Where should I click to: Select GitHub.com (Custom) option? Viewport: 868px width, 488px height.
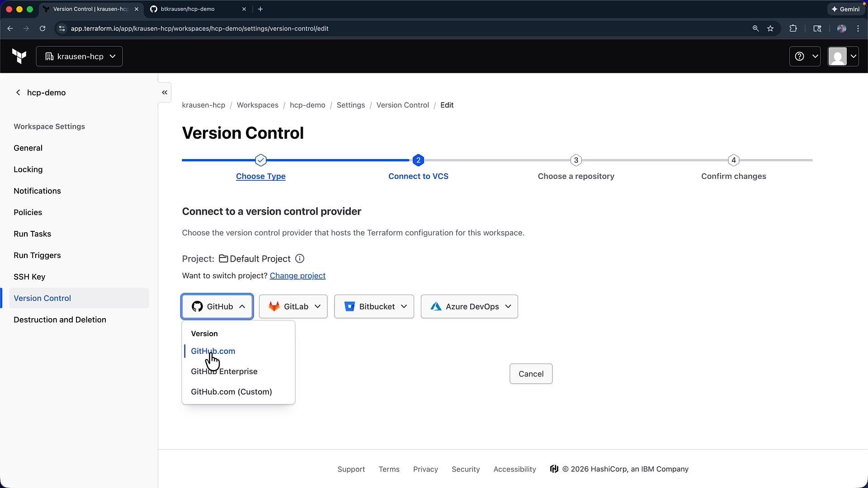pyautogui.click(x=231, y=392)
